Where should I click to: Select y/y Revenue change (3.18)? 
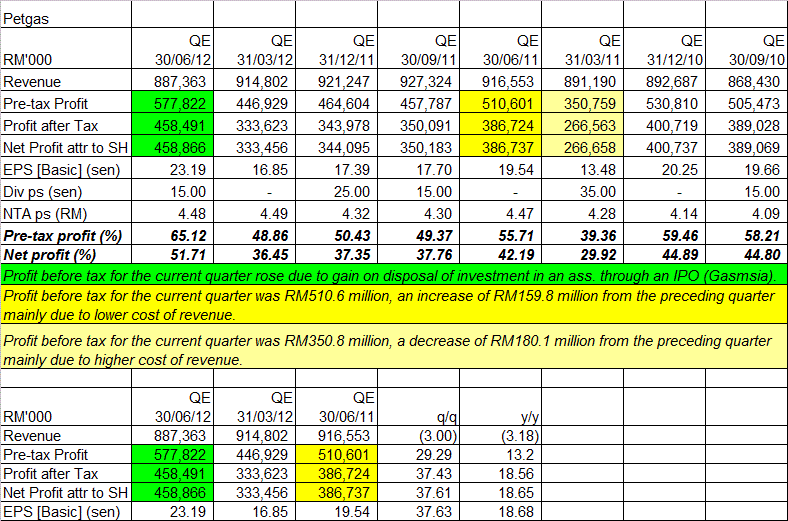tap(501, 436)
